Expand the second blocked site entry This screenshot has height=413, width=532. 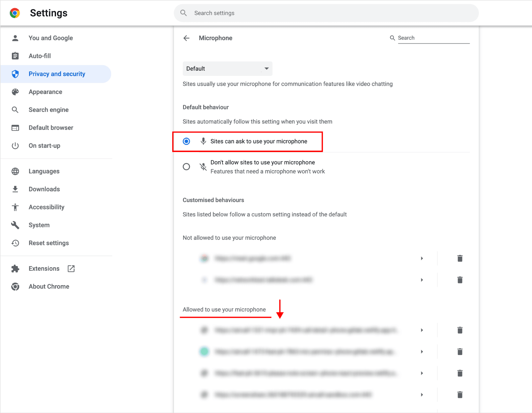click(x=422, y=280)
